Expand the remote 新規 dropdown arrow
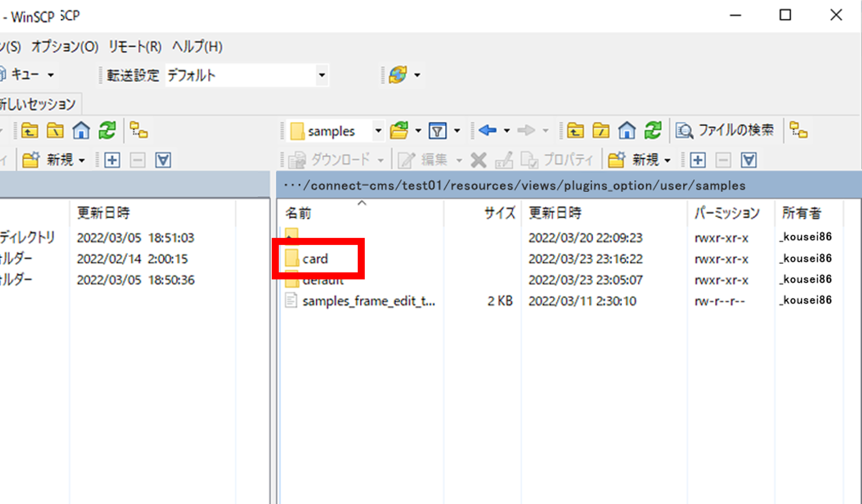This screenshot has width=862, height=504. [667, 160]
